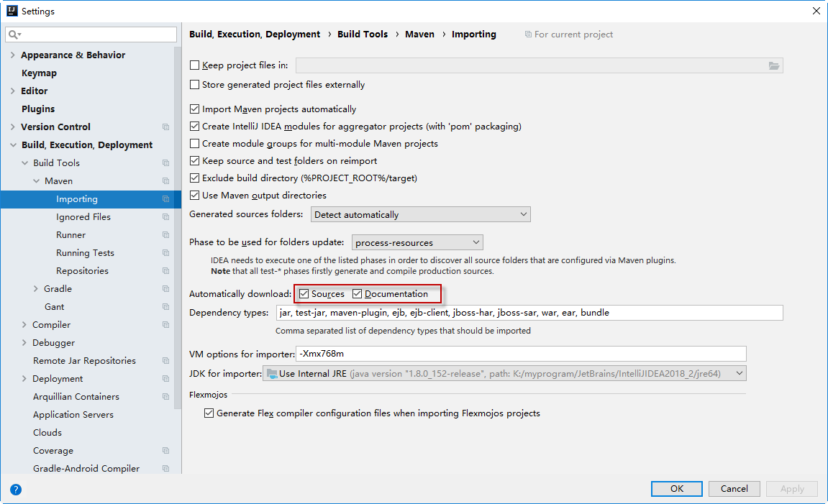This screenshot has height=504, width=828.
Task: Click the Maven breadcrumb in the header
Action: tap(419, 35)
